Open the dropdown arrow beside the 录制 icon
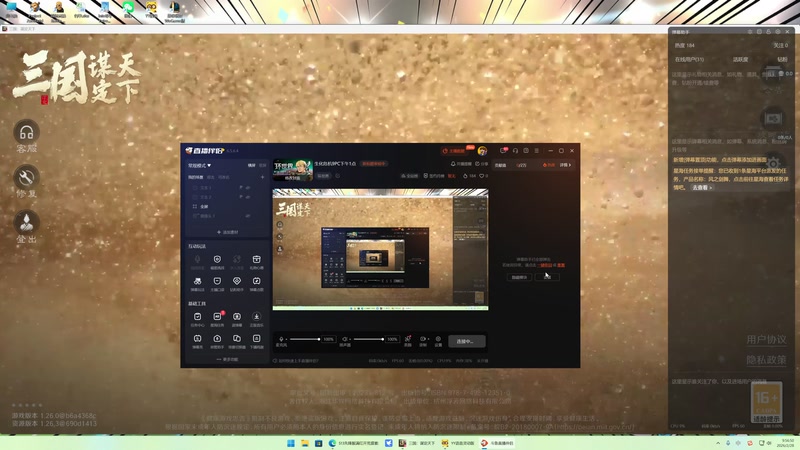 428,339
